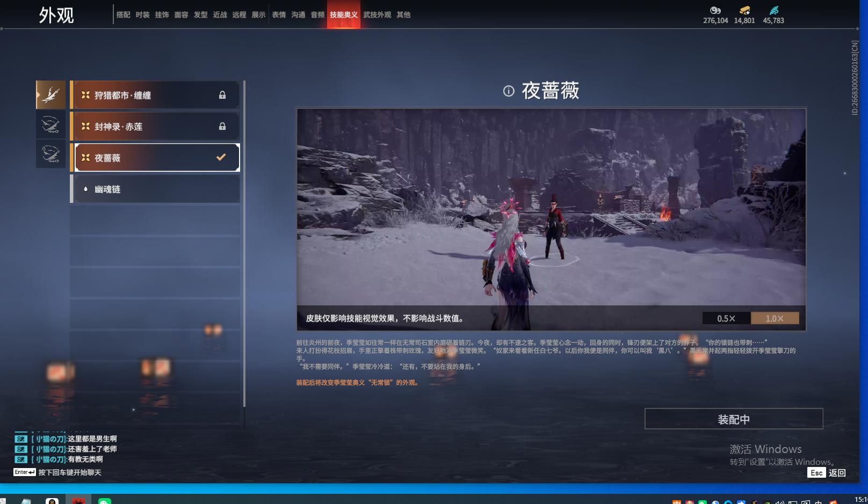
Task: Select the 技能奥义 tab
Action: (x=344, y=15)
